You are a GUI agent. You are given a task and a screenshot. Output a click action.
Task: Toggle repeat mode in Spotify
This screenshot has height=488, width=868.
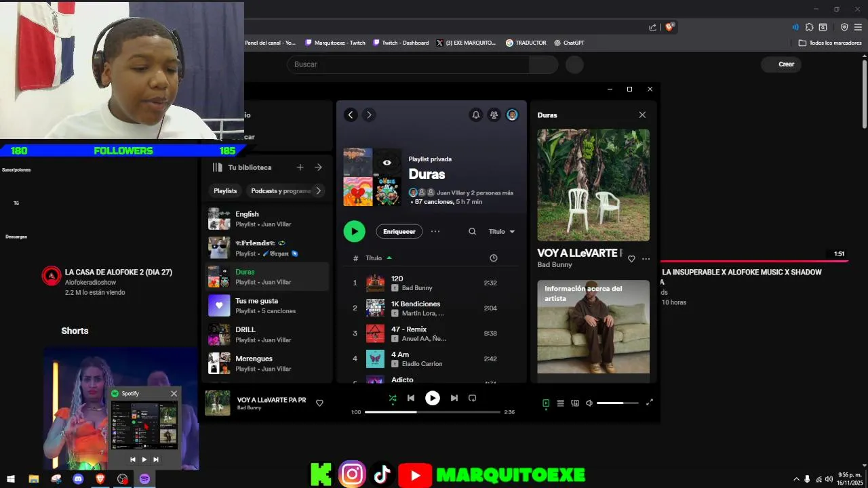tap(473, 399)
